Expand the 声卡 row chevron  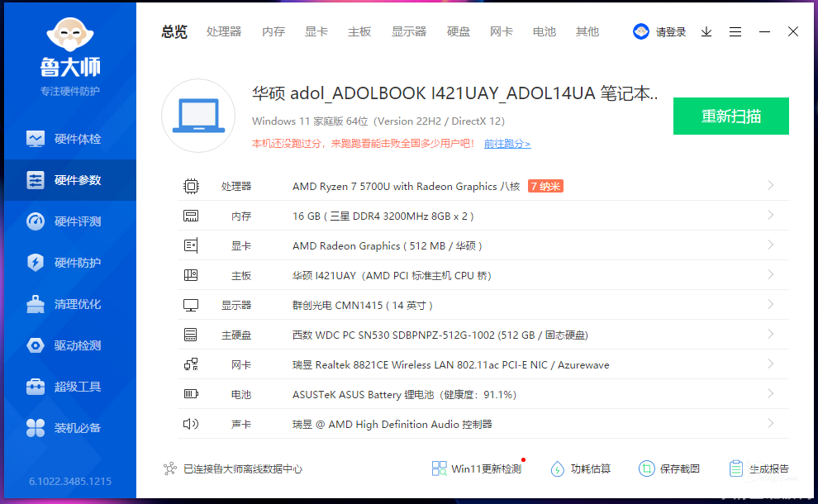pyautogui.click(x=771, y=424)
